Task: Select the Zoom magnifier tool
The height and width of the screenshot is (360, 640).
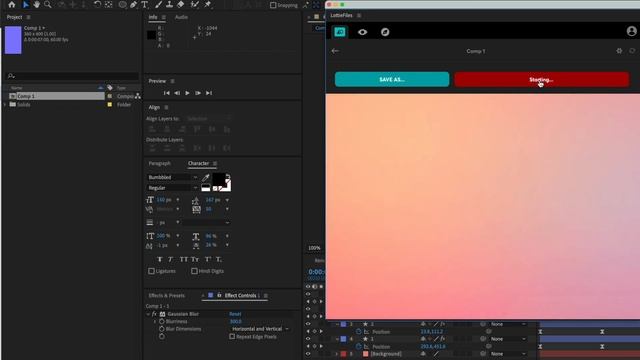Action: click(x=48, y=4)
